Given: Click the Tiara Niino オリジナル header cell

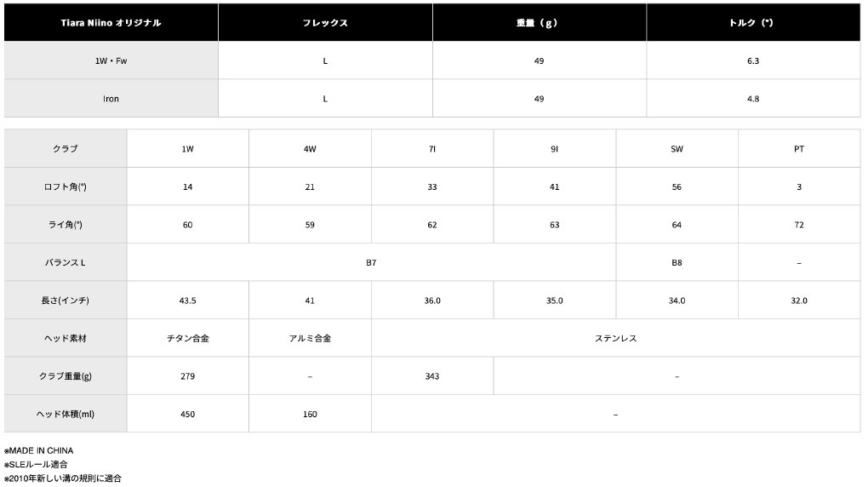Looking at the screenshot, I should [111, 23].
